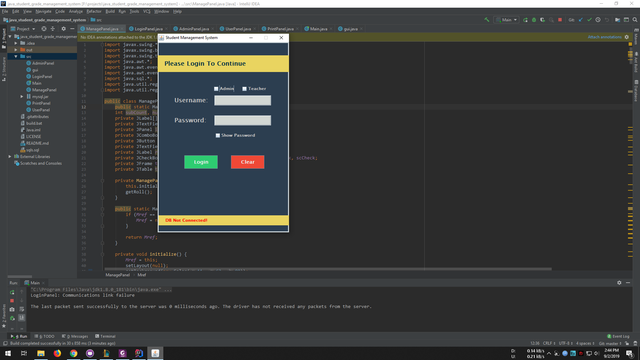Expand the mysql.jar node
This screenshot has height=360, width=640.
[22, 97]
